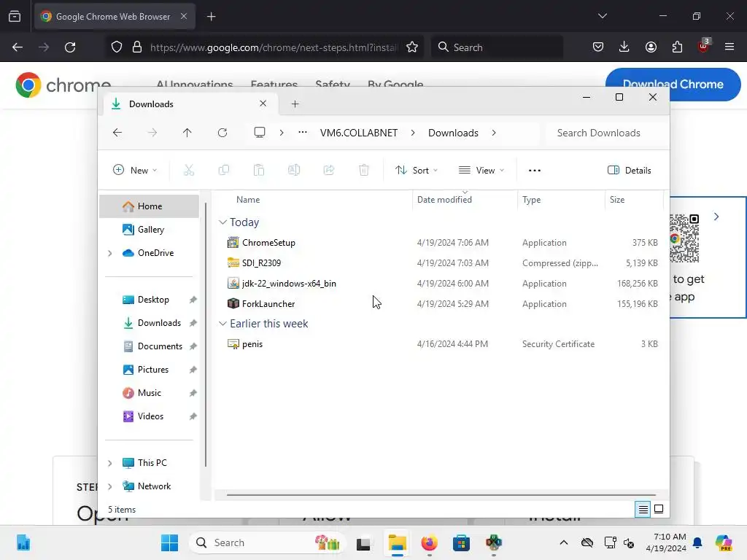
Task: Open the Extensions puzzle icon in browser
Action: point(677,47)
